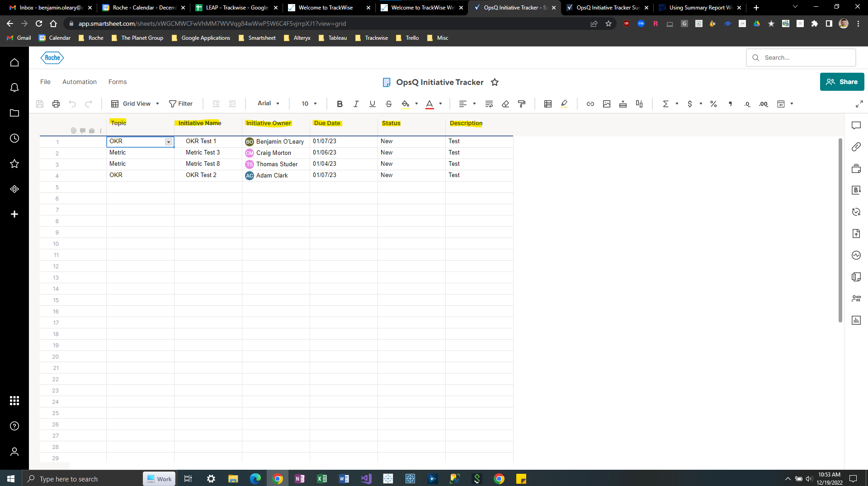Click the Increase decimal icon
The image size is (868, 486).
764,104
